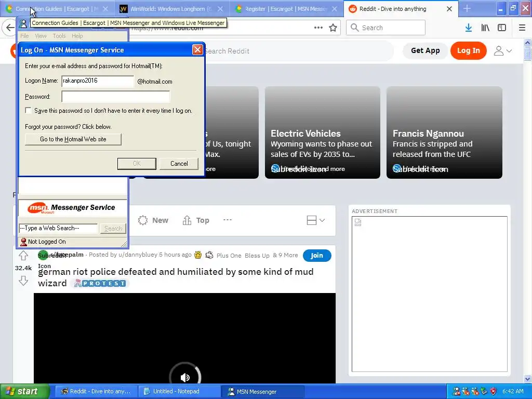The image size is (532, 399).
Task: Open the Francis Ngannou trending card
Action: coord(444,132)
